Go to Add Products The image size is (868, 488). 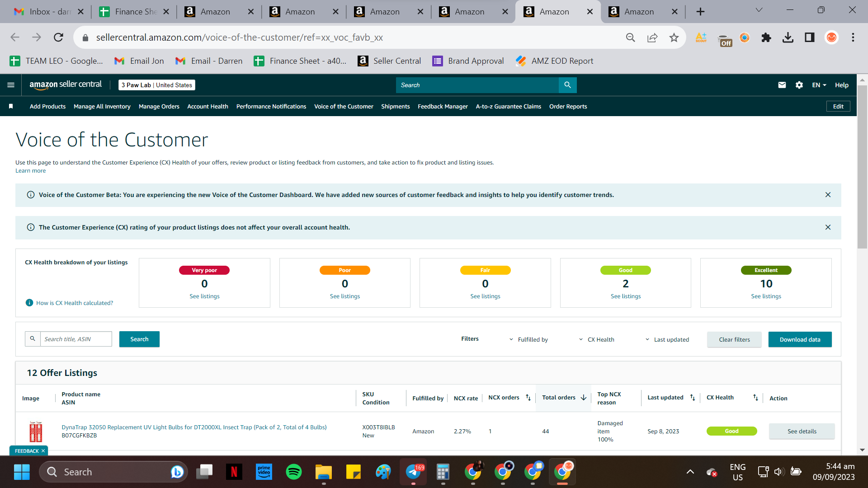47,107
